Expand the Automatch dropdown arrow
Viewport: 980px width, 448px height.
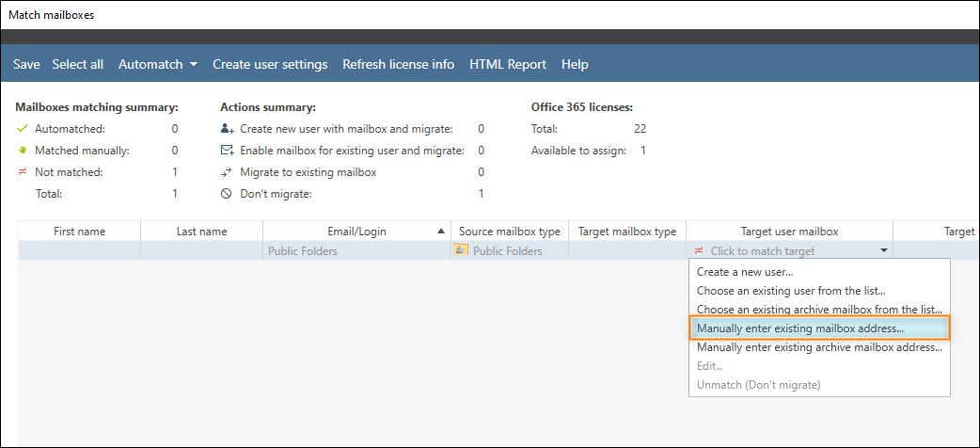tap(193, 64)
